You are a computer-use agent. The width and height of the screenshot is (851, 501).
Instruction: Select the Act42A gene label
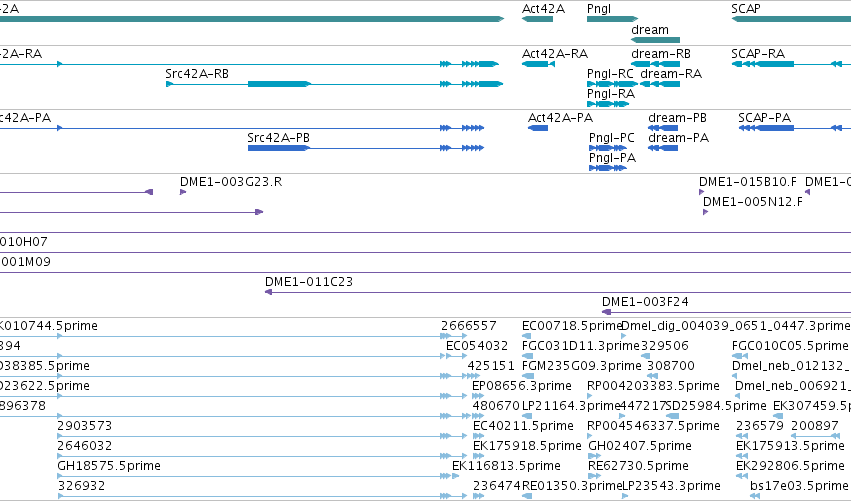(543, 9)
